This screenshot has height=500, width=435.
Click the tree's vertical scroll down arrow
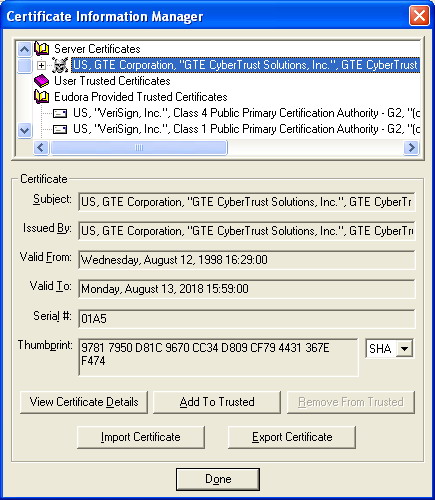click(24, 130)
